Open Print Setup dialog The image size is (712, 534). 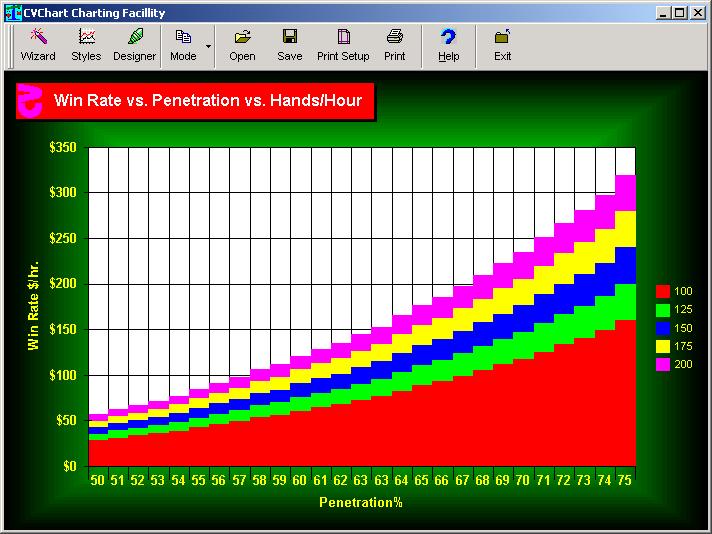[x=343, y=45]
